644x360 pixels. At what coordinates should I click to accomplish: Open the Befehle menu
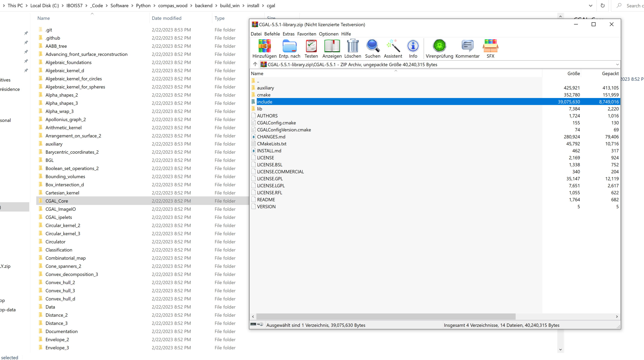(272, 34)
